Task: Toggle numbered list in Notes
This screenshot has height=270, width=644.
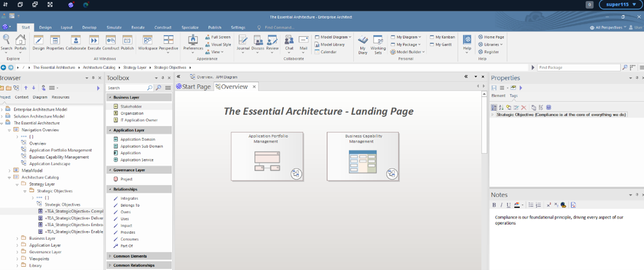Action: (x=538, y=205)
